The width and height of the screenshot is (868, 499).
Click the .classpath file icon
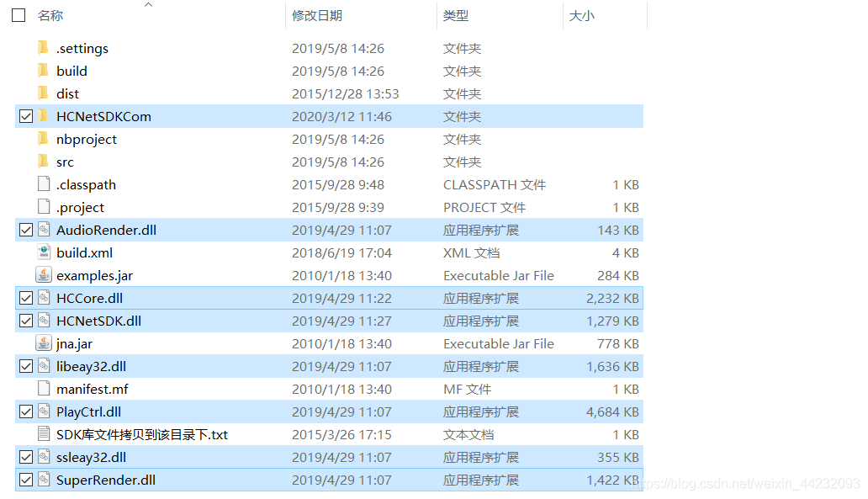click(44, 184)
